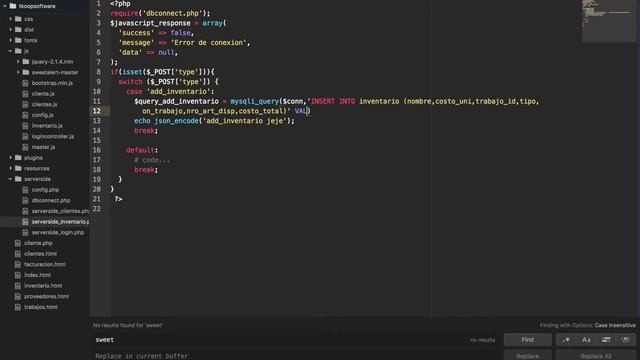This screenshot has height=360, width=640.
Task: Click the clientes.js file icon
Action: (x=25, y=104)
